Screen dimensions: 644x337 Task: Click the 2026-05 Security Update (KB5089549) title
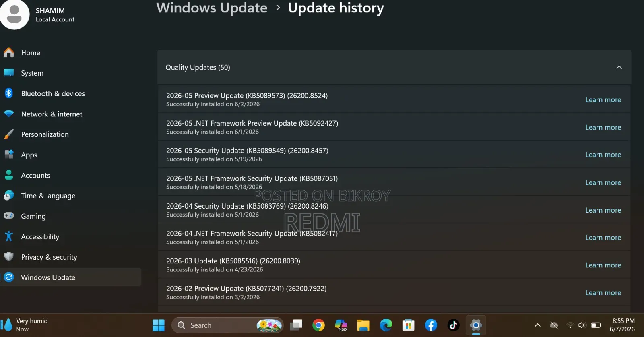247,150
